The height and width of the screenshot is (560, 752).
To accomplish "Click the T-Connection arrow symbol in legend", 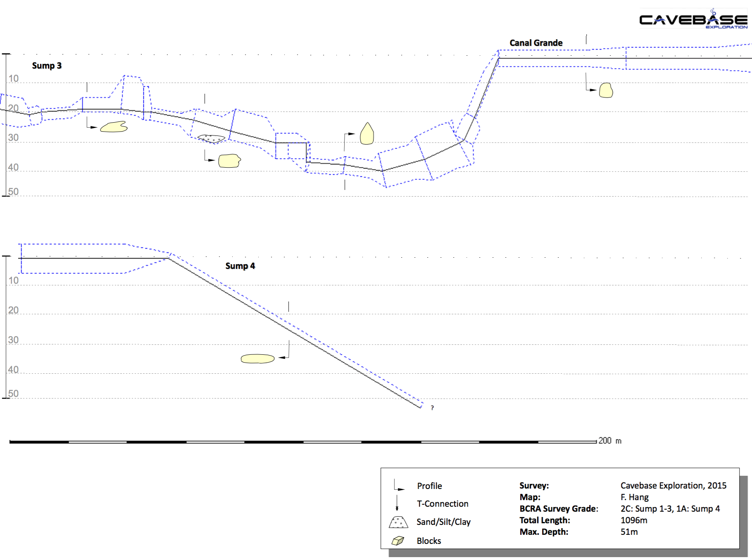I will click(x=397, y=503).
